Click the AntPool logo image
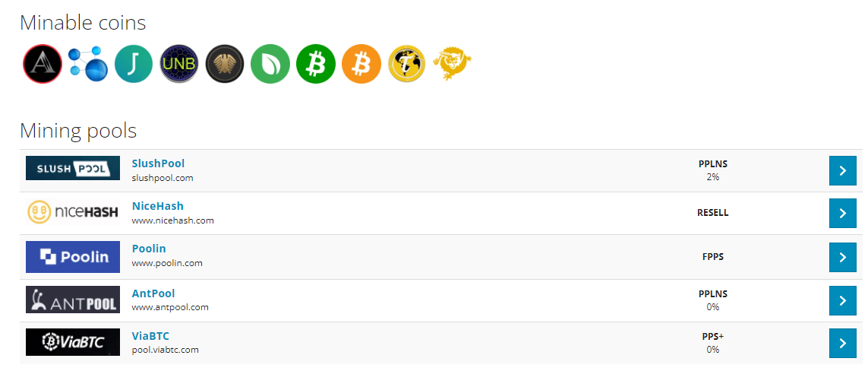Image resolution: width=868 pixels, height=371 pixels. coord(72,300)
